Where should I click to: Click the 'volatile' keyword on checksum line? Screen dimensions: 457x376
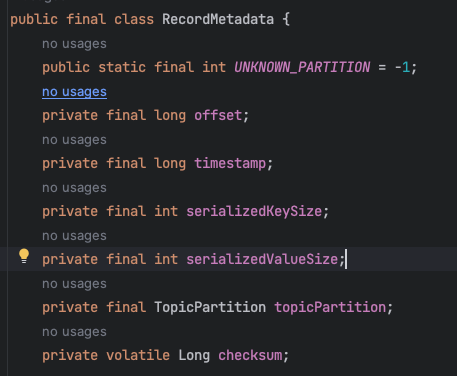pyautogui.click(x=138, y=355)
